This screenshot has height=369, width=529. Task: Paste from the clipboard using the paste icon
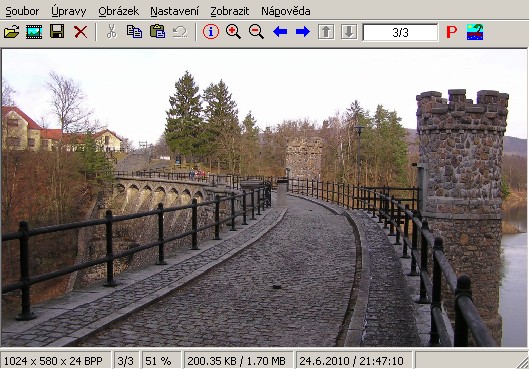tap(157, 32)
